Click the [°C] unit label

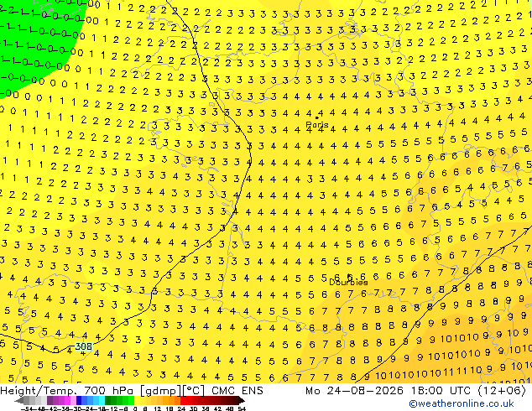194,391
